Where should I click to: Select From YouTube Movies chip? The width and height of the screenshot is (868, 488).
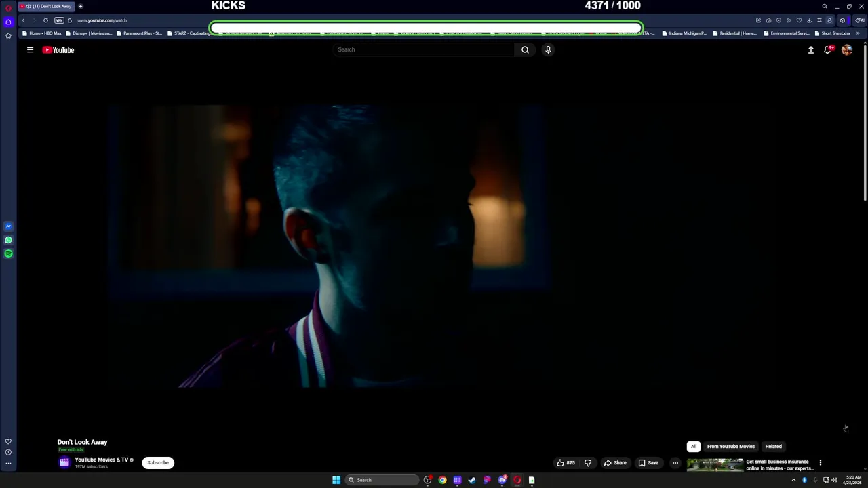[730, 446]
